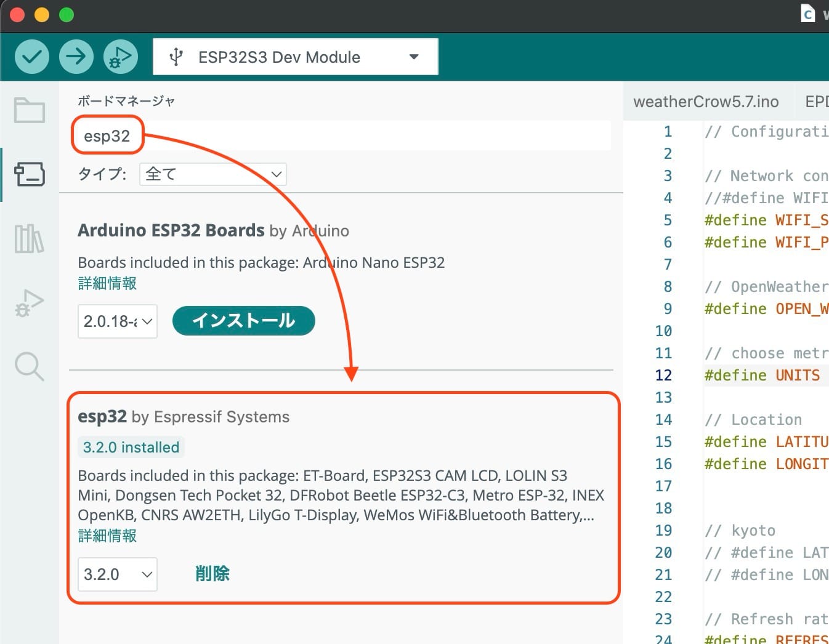
Task: Open 詳細情報 link for Arduino ESP32 Boards
Action: (107, 283)
